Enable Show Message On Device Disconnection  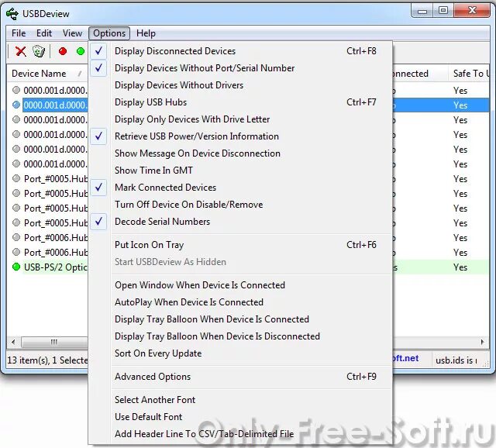[x=241, y=153]
